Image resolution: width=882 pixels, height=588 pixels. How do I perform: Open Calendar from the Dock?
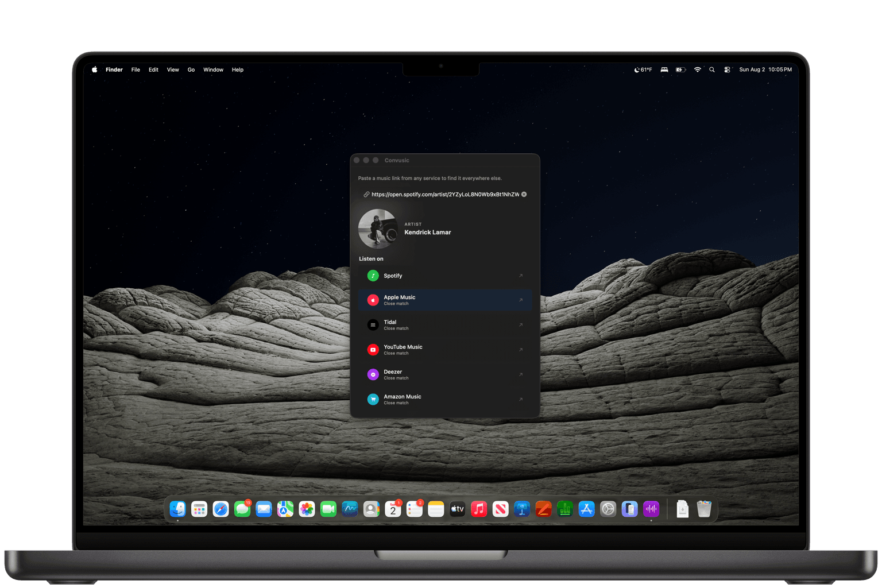tap(393, 509)
